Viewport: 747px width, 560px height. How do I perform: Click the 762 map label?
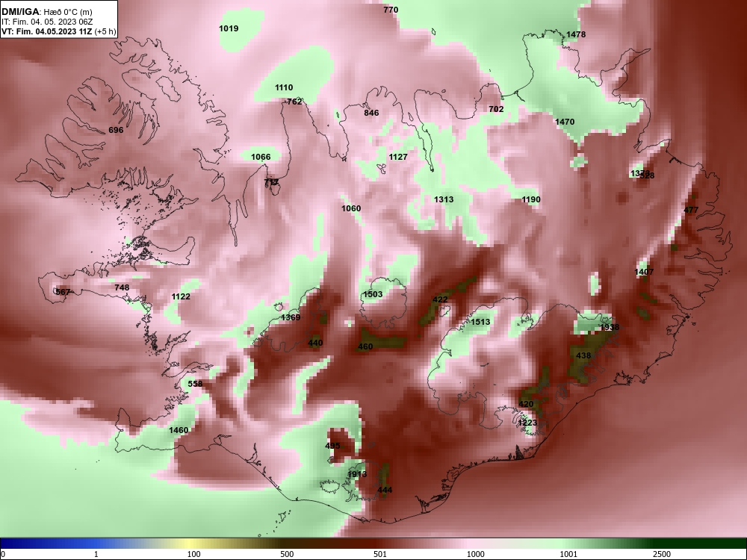point(294,102)
